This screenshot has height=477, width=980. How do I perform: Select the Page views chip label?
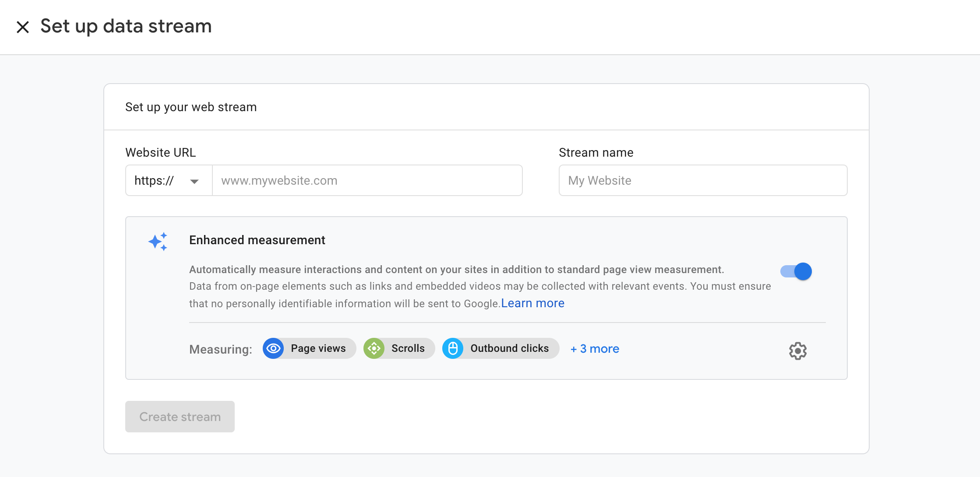pyautogui.click(x=318, y=348)
